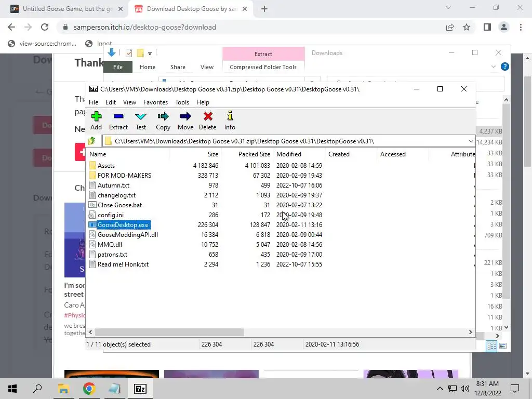Viewport: 532px width, 399px height.
Task: Click the 7-Zip taskbar icon
Action: click(x=140, y=389)
